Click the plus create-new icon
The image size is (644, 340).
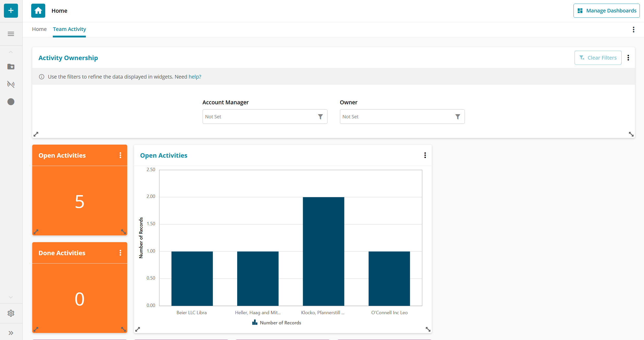(11, 11)
